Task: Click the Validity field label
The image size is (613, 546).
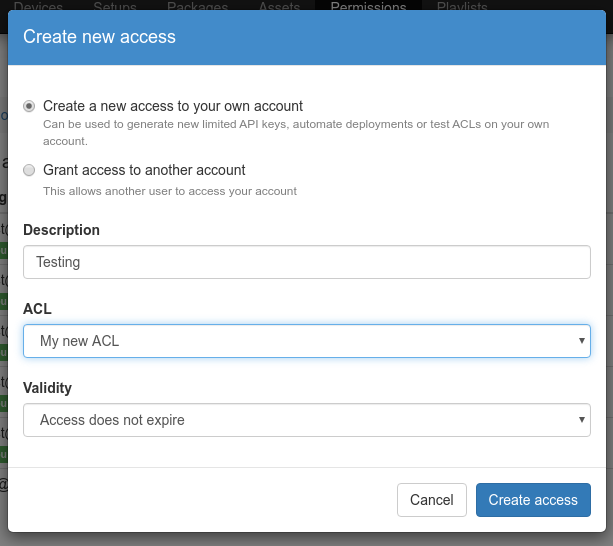Action: coord(47,388)
